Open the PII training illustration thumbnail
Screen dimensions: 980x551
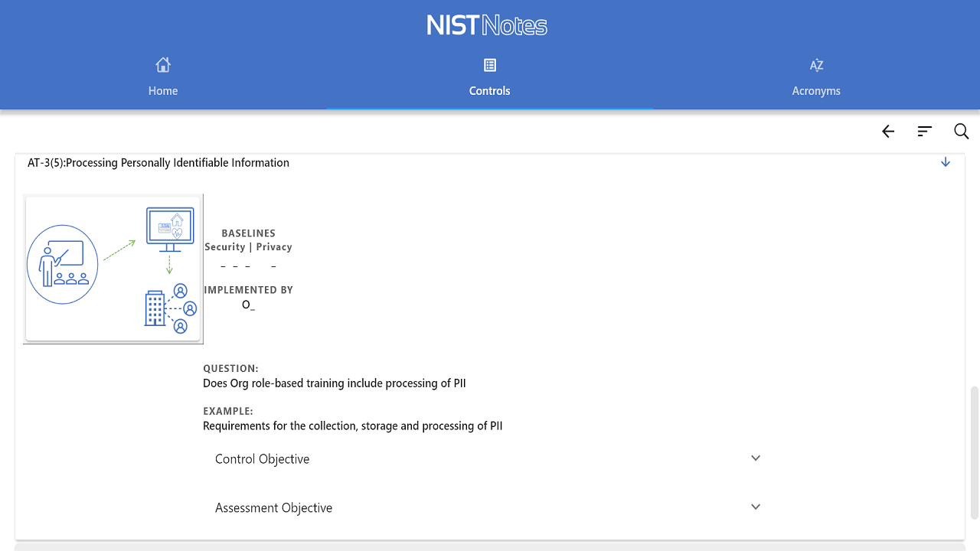[113, 269]
